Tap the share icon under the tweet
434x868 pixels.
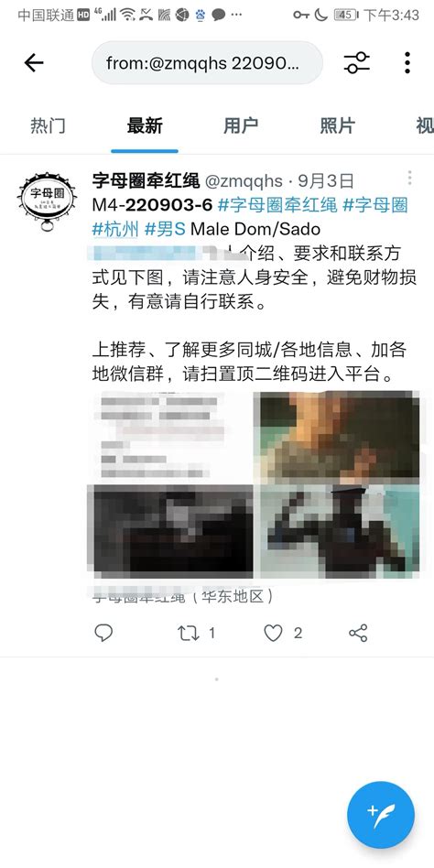click(358, 633)
